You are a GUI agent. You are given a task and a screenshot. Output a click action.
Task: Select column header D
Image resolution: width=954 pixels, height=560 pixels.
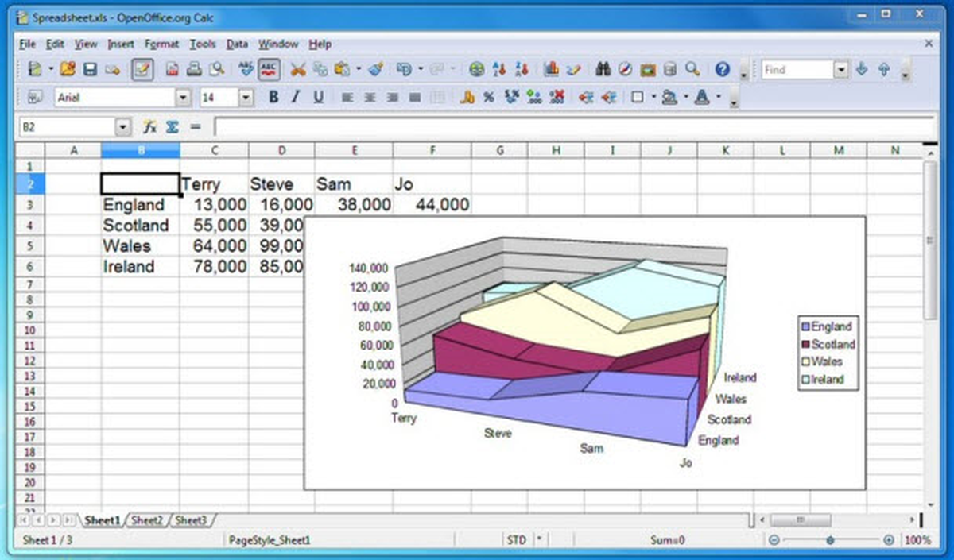[281, 150]
